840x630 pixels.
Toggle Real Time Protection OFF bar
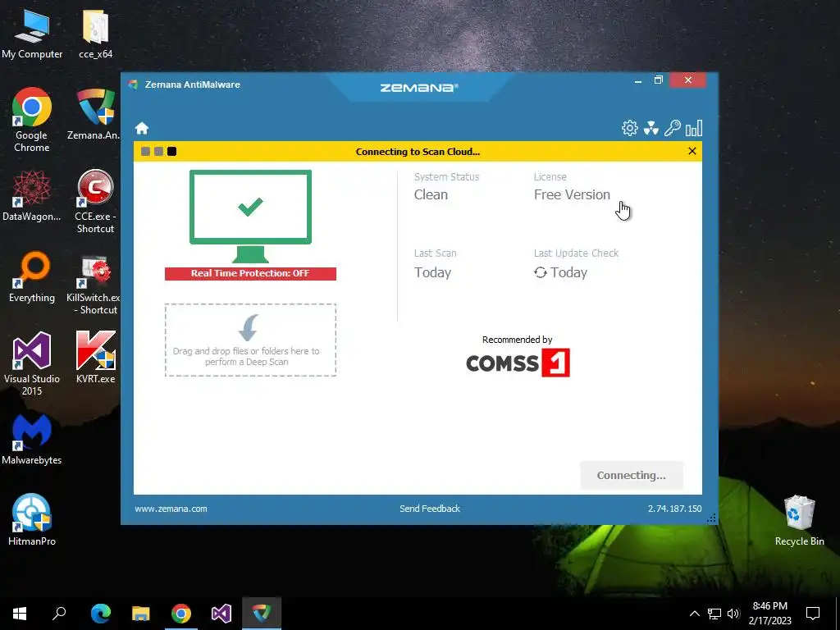coord(250,273)
